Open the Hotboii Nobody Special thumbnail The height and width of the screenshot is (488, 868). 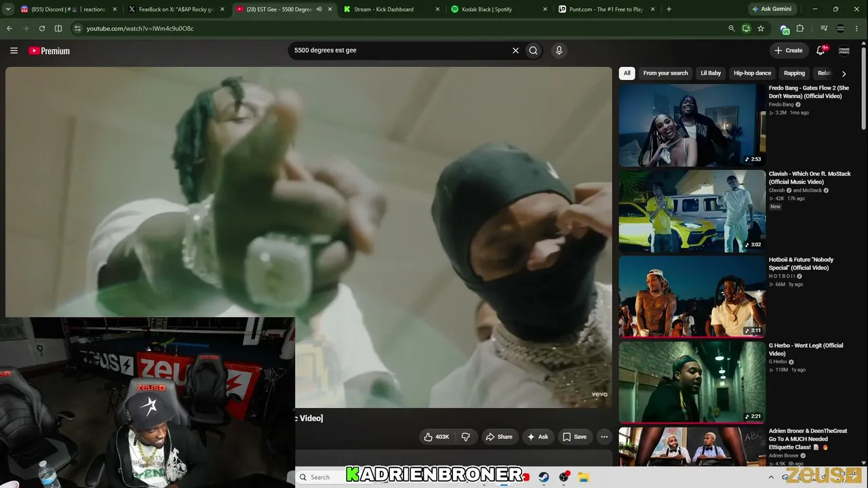coord(692,296)
